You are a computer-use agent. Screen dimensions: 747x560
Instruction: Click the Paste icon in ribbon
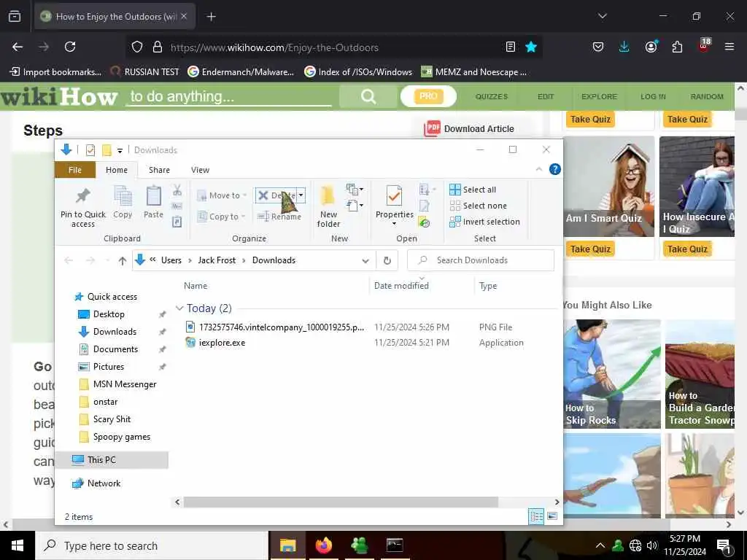153,195
